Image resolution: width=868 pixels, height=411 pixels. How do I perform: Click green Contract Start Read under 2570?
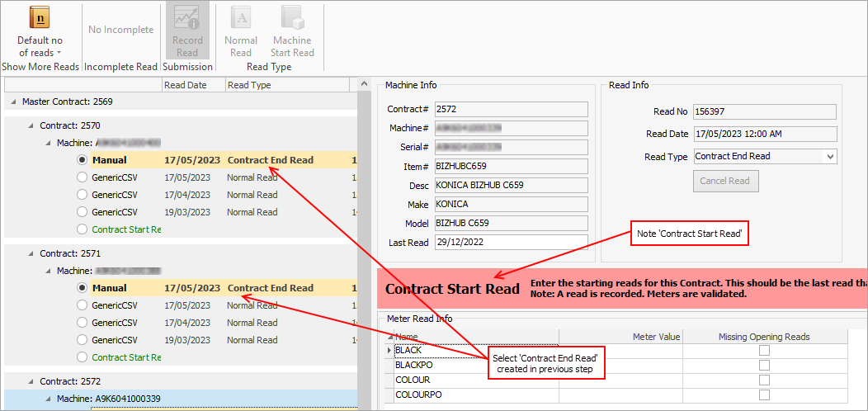[126, 229]
